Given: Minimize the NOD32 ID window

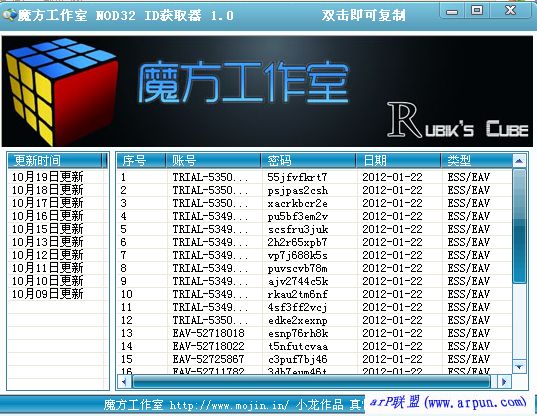Looking at the screenshot, I should tap(452, 12).
